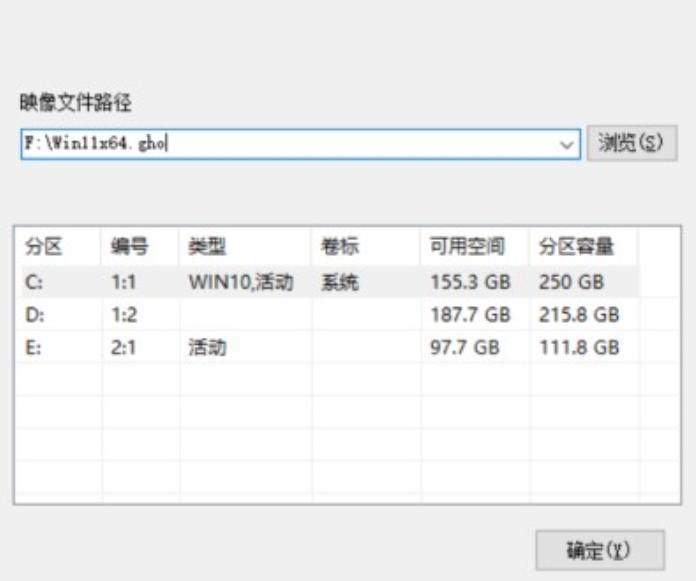Image resolution: width=696 pixels, height=581 pixels.
Task: Select the WIN10,活动 type cell
Action: (x=241, y=282)
